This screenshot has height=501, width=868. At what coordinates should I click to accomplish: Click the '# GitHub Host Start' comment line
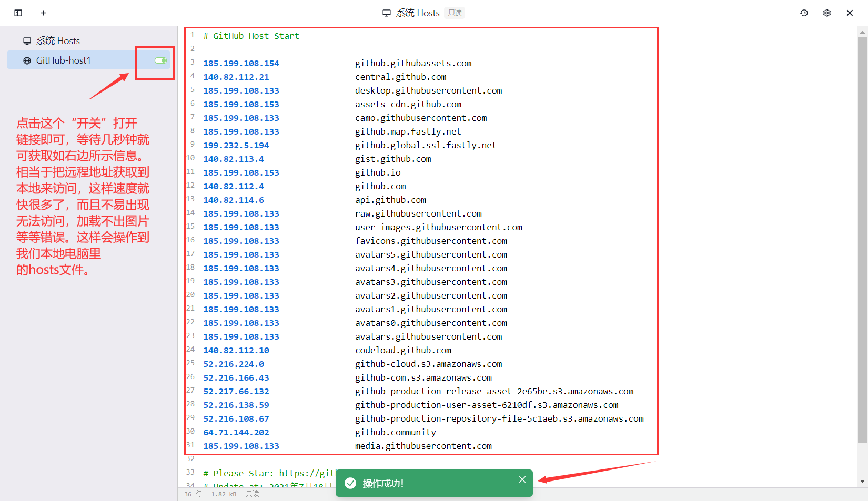[x=251, y=36]
